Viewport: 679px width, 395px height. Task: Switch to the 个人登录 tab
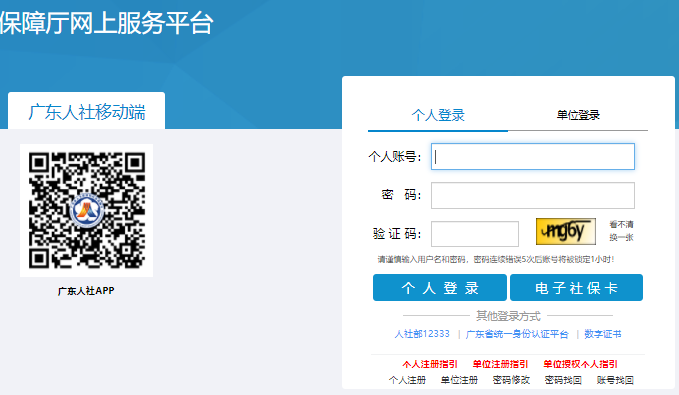pyautogui.click(x=438, y=115)
